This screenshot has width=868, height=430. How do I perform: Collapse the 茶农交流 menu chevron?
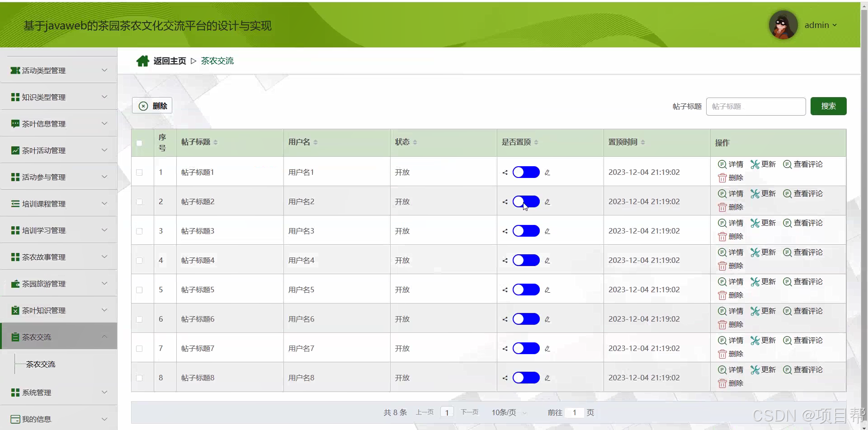tap(104, 337)
